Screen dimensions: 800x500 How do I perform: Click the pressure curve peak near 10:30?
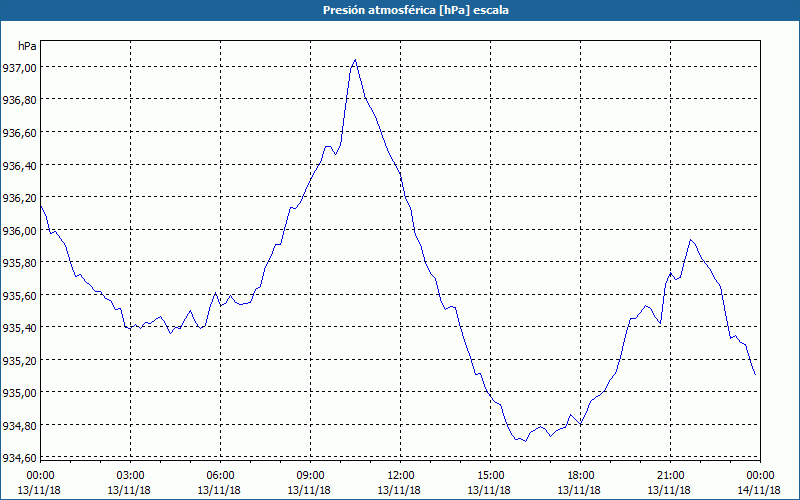pos(355,60)
